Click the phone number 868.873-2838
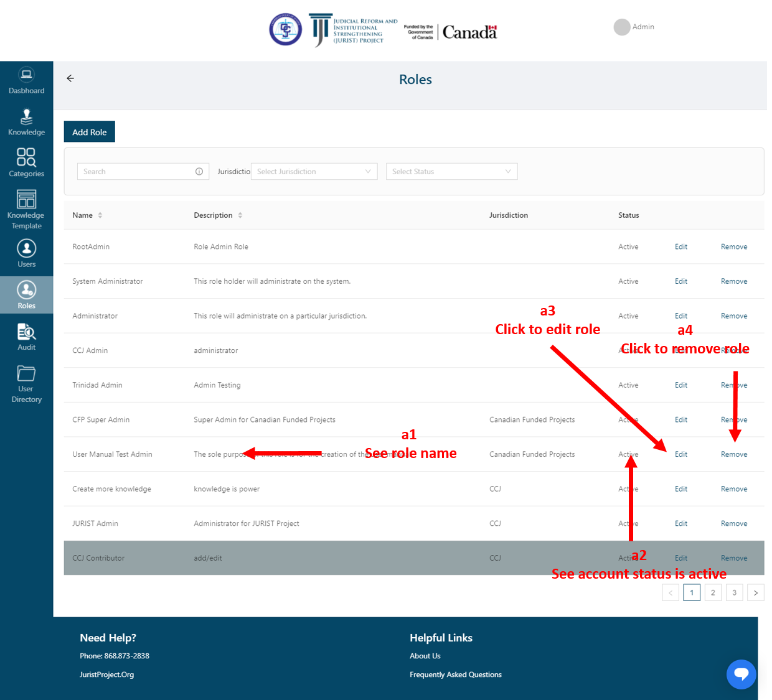The width and height of the screenshot is (772, 700). coord(127,656)
